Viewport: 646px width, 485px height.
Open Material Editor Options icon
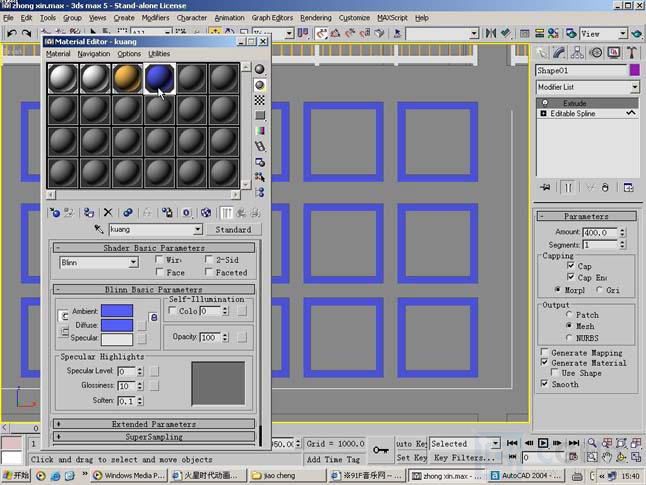point(260,162)
